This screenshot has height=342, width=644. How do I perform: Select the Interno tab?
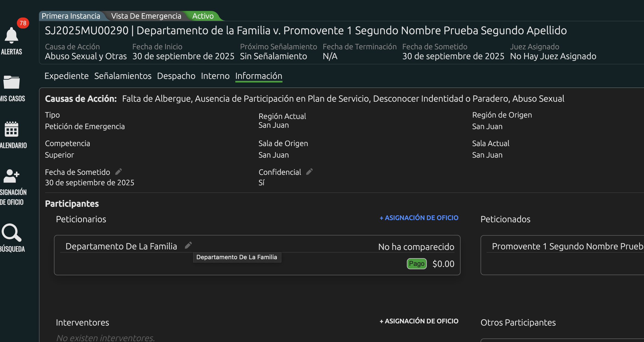pyautogui.click(x=215, y=76)
